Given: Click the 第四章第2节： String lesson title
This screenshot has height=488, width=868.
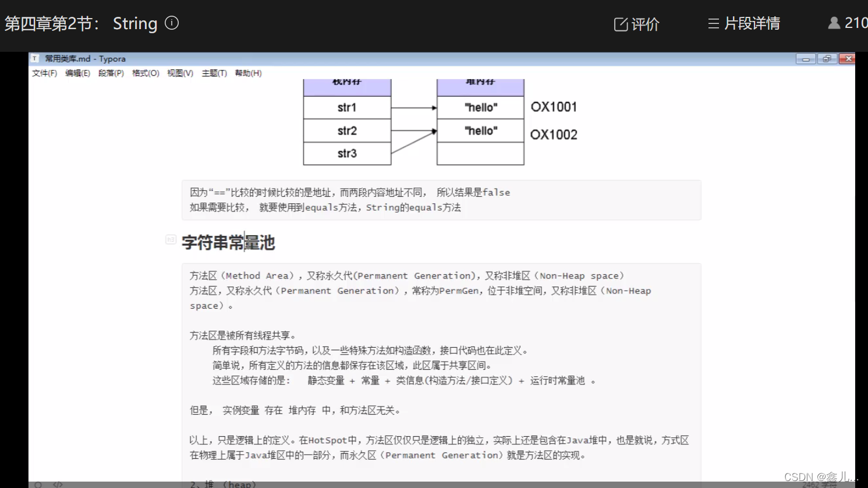Looking at the screenshot, I should (81, 23).
